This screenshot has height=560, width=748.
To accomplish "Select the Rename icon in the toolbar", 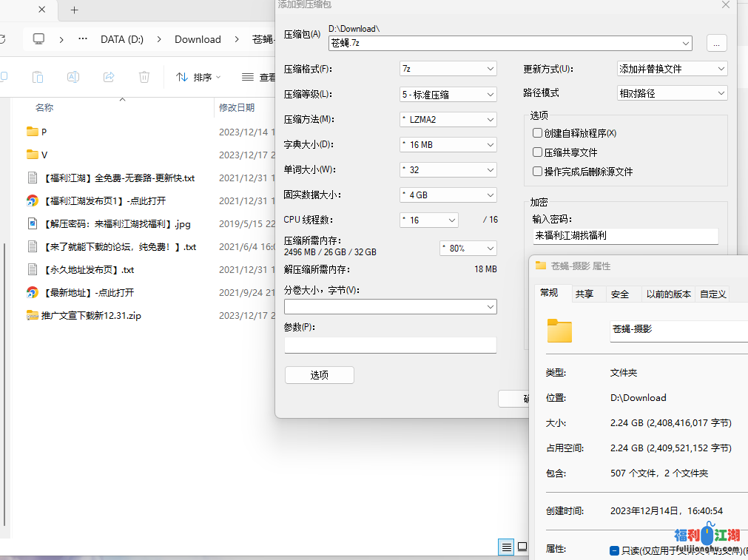I will (73, 77).
